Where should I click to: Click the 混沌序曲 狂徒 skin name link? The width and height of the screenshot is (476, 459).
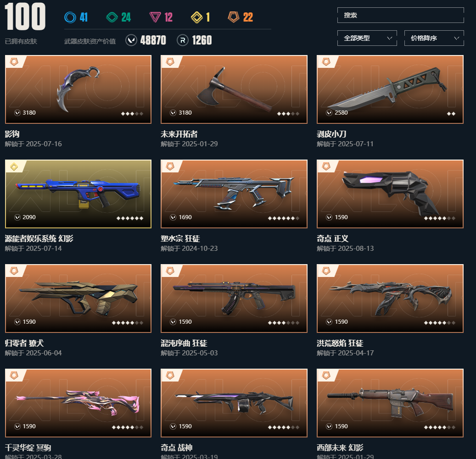point(184,343)
